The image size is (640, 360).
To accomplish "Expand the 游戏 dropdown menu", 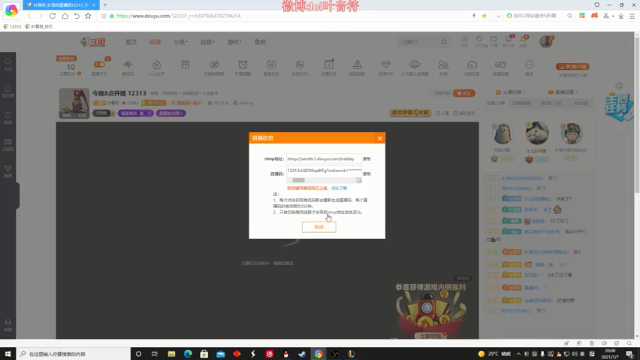I will [x=234, y=42].
